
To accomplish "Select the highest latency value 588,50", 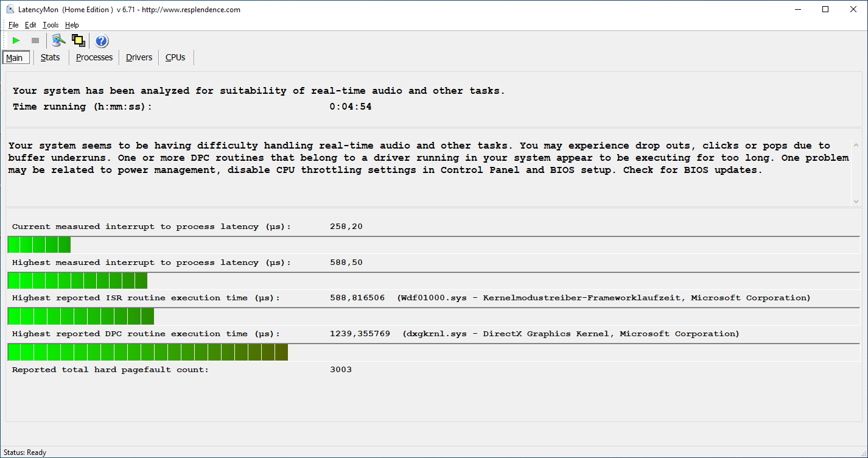I will pyautogui.click(x=346, y=262).
